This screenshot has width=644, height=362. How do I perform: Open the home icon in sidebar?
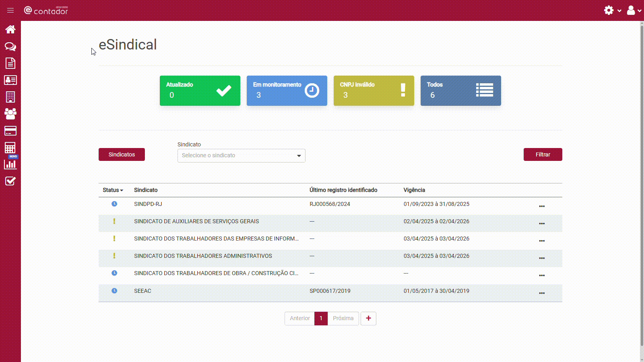point(10,29)
